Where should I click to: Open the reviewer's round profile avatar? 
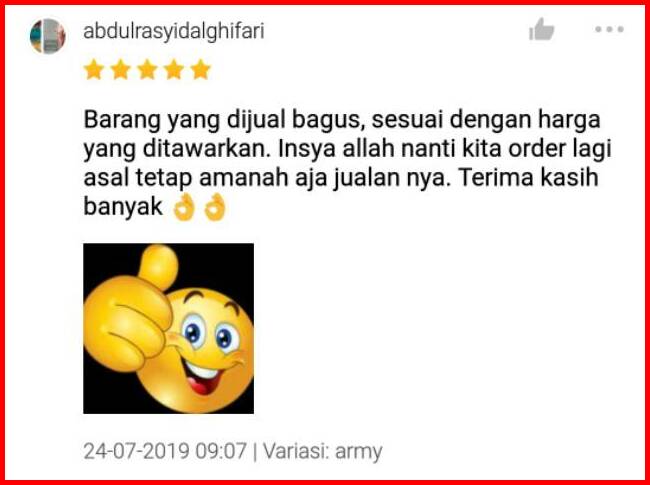click(x=48, y=36)
